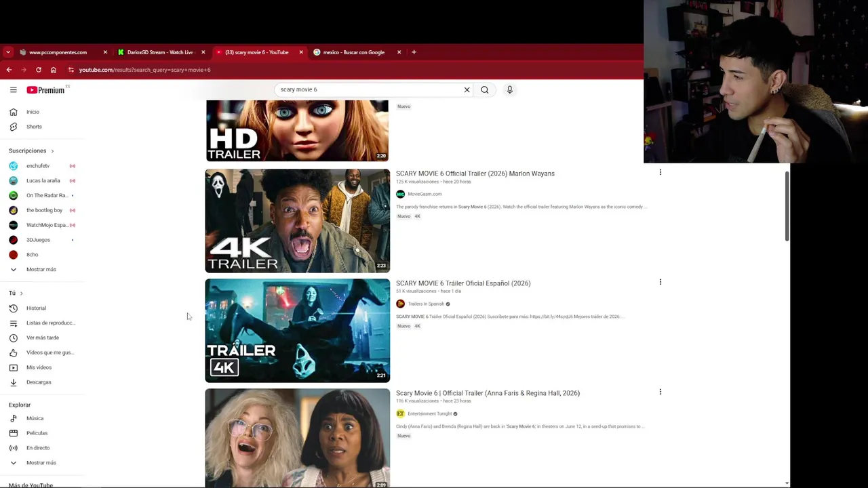Click the browser address bar URL
Viewport: 868px width, 488px height.
coord(144,70)
